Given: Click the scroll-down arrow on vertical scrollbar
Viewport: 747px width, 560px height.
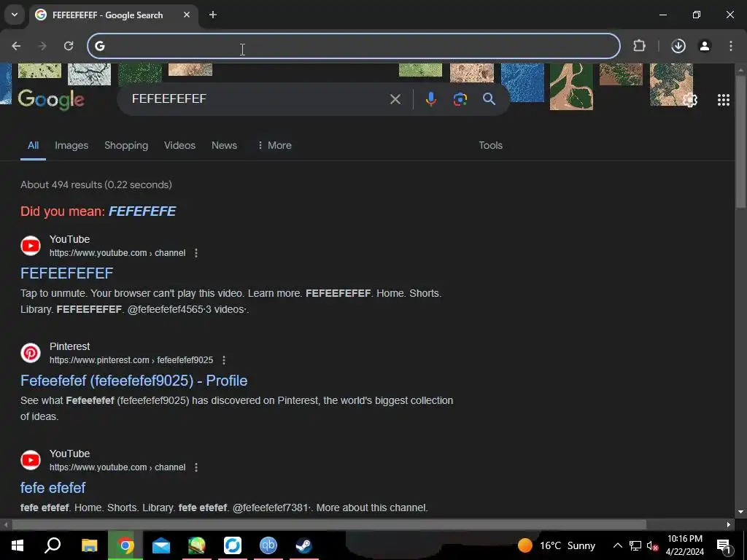Looking at the screenshot, I should [740, 512].
